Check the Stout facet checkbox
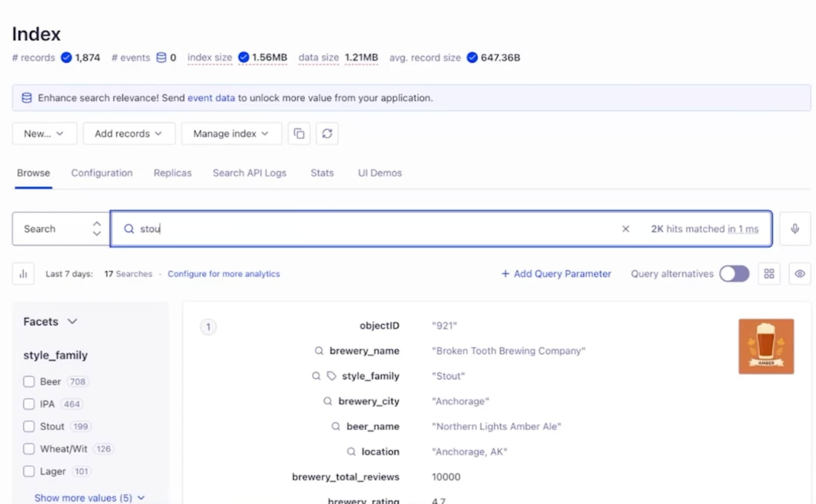The height and width of the screenshot is (504, 816). pyautogui.click(x=29, y=427)
